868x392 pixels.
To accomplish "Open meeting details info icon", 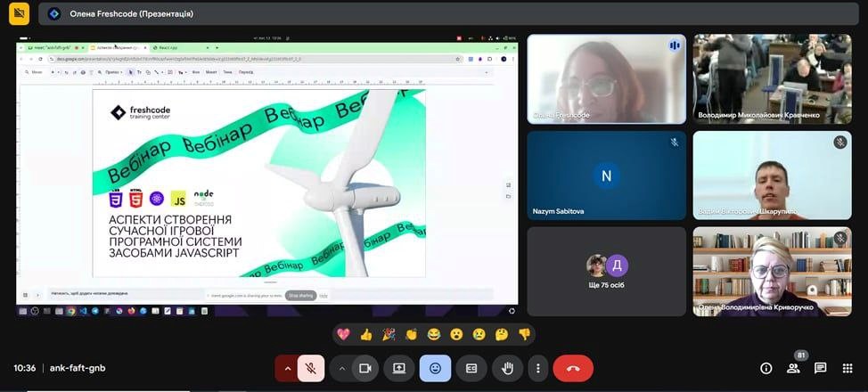I will tap(766, 368).
